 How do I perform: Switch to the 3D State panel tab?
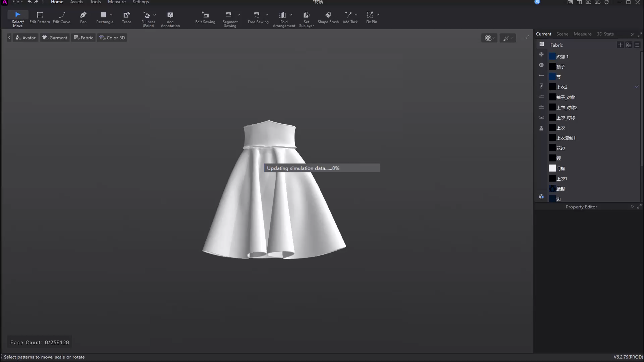point(605,34)
